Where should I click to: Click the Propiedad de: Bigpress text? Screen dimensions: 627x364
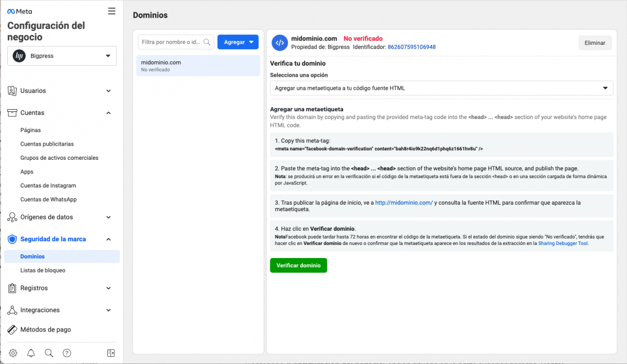pyautogui.click(x=320, y=47)
